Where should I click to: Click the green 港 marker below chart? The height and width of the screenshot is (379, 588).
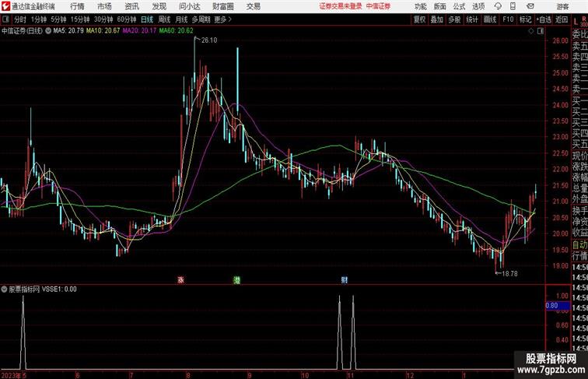click(x=236, y=279)
